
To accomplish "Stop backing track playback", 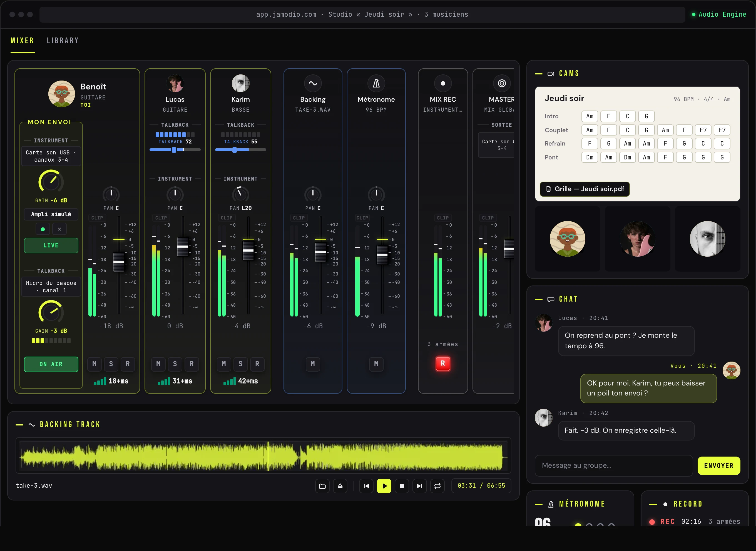I will (x=402, y=486).
